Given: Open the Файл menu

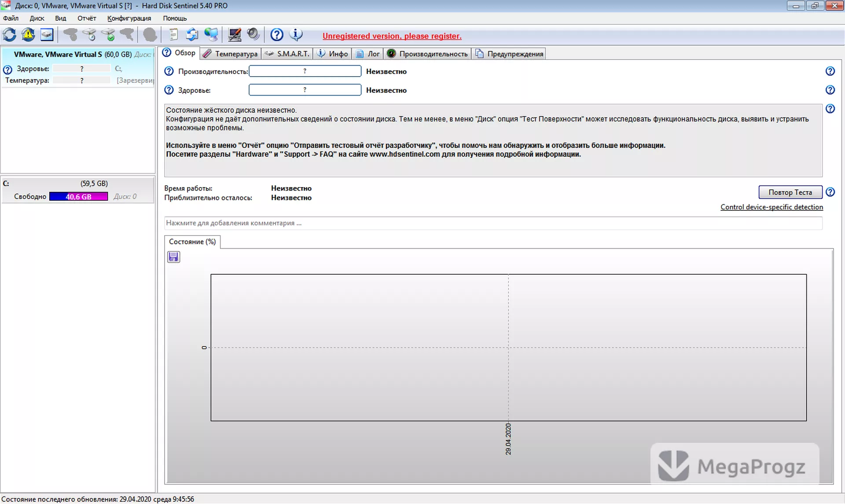Looking at the screenshot, I should (x=11, y=18).
